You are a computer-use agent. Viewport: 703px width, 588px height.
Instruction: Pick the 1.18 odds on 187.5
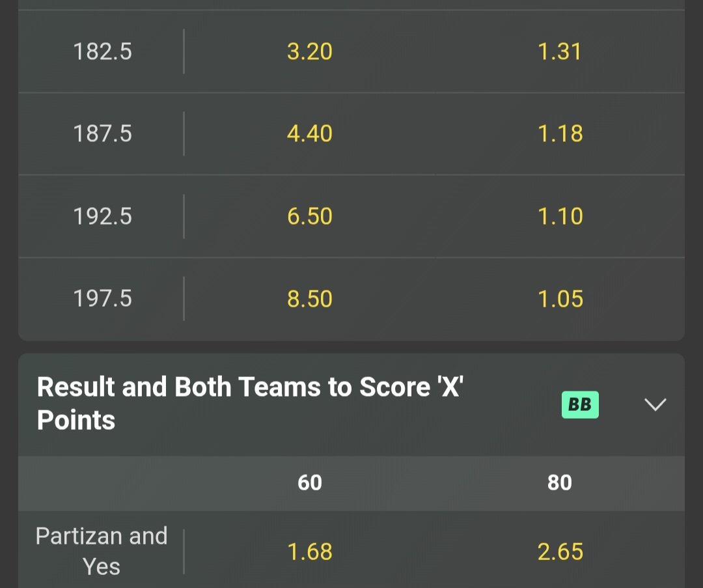[560, 133]
